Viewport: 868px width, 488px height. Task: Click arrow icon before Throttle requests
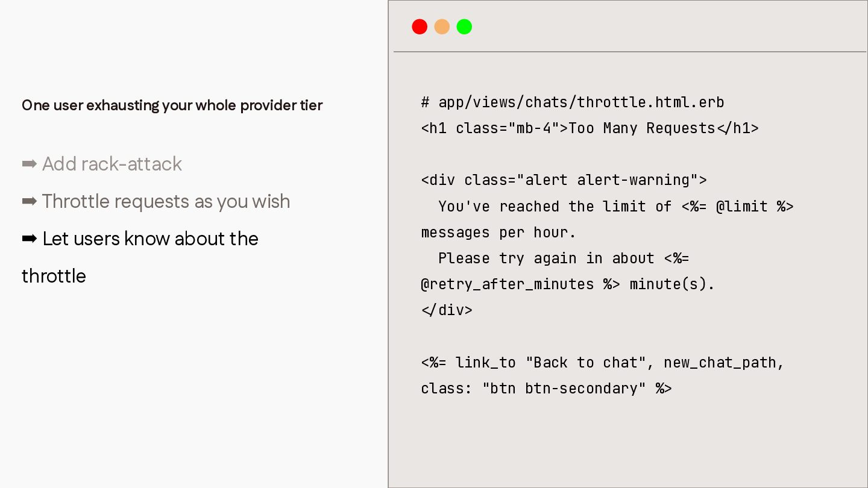coord(30,201)
